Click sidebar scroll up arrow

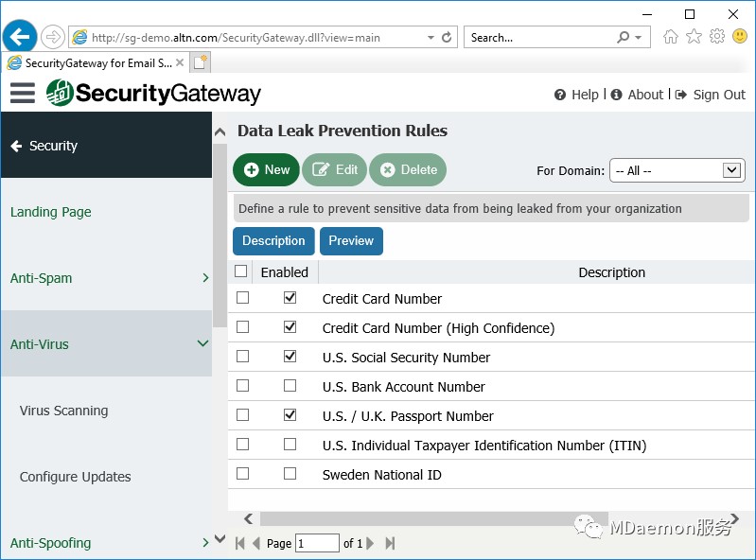tap(220, 131)
